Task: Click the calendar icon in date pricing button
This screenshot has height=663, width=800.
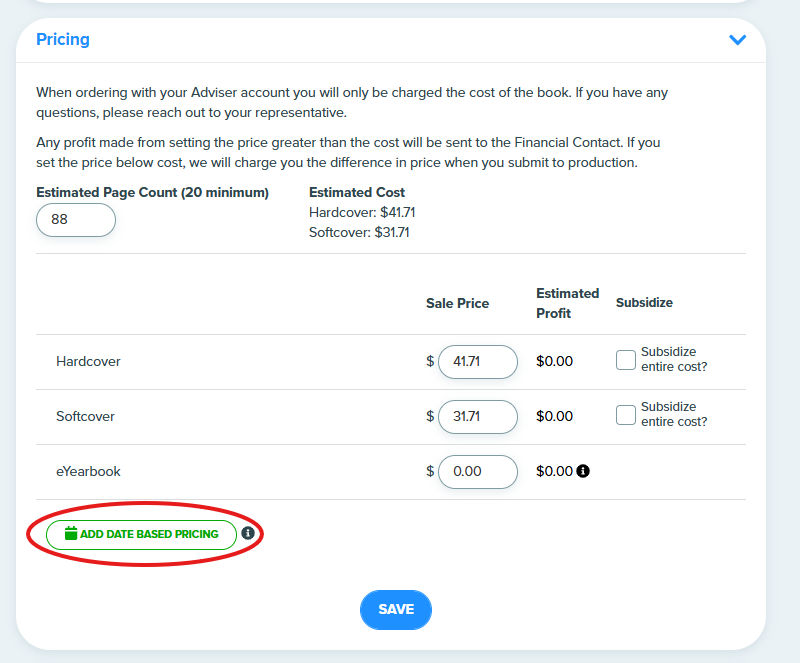Action: (x=71, y=533)
